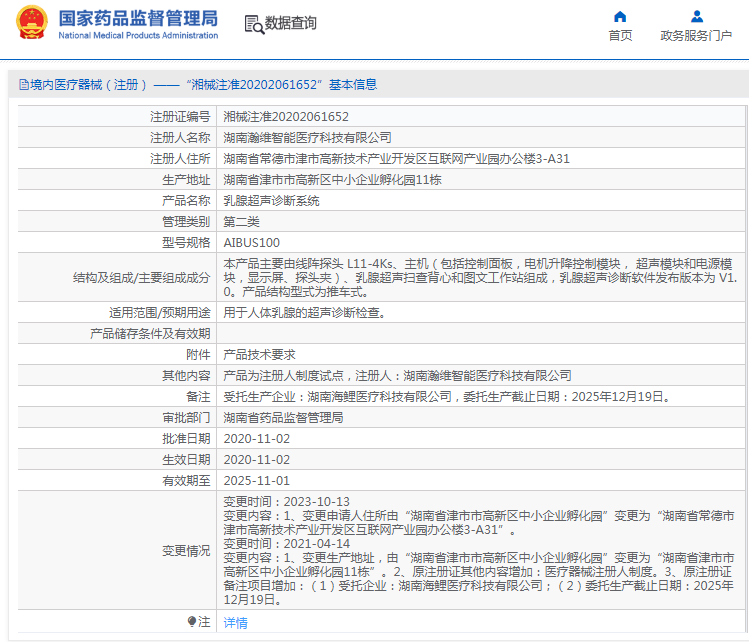Click the 批准日期 value 2020-11-02

click(257, 439)
